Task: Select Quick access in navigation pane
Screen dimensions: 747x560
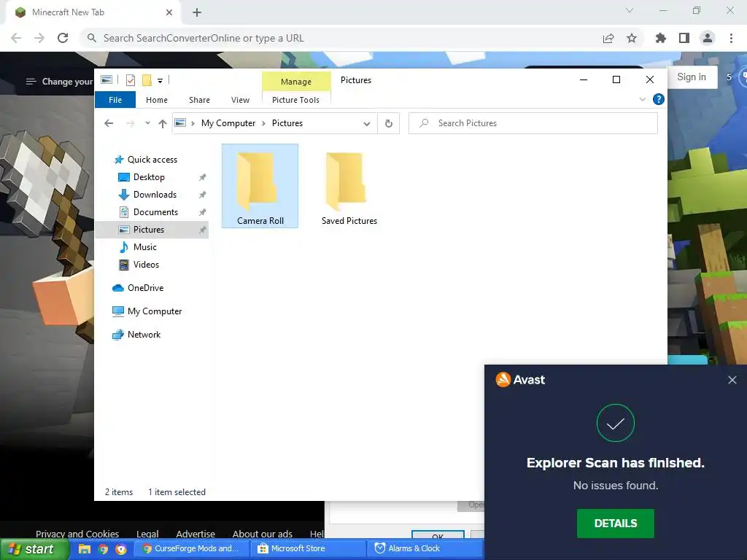Action: pyautogui.click(x=152, y=160)
